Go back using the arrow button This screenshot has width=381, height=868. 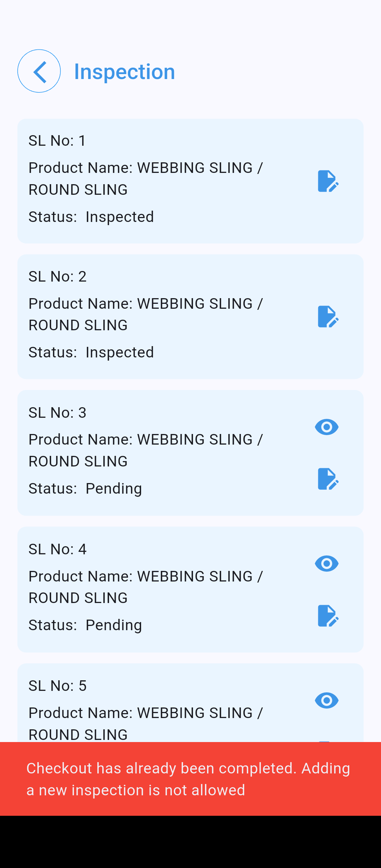39,71
